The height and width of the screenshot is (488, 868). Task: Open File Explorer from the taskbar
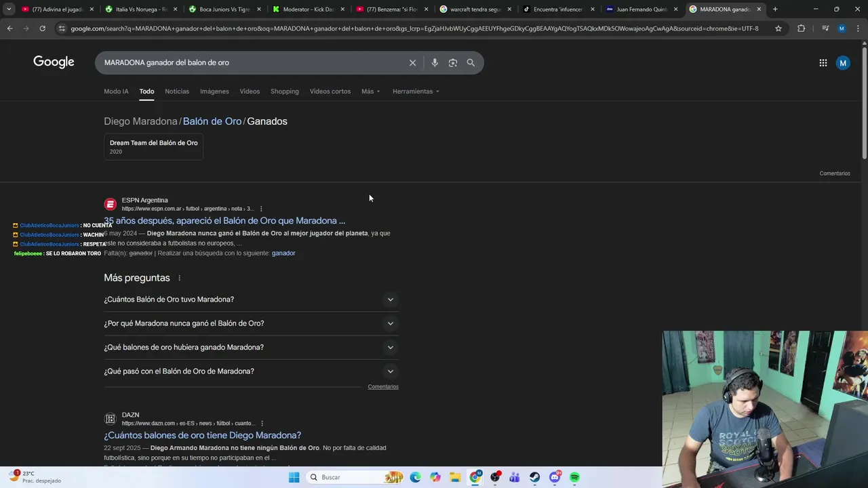(455, 477)
